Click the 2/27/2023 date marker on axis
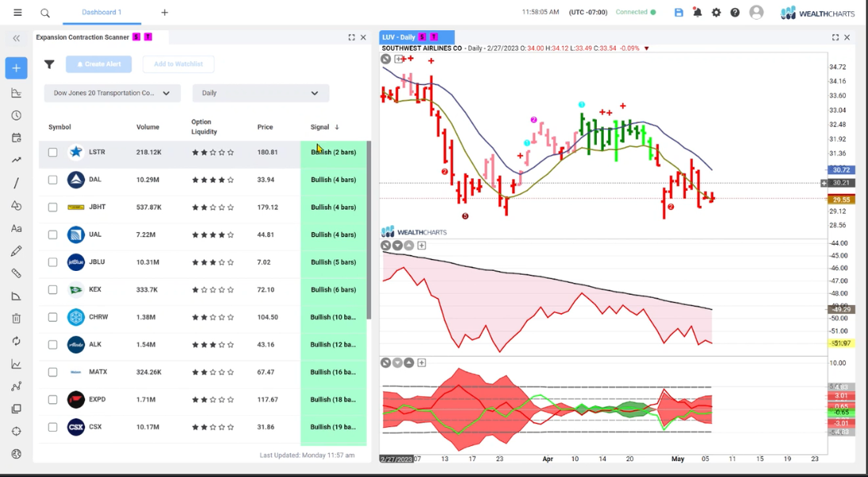This screenshot has height=477, width=868. (396, 460)
